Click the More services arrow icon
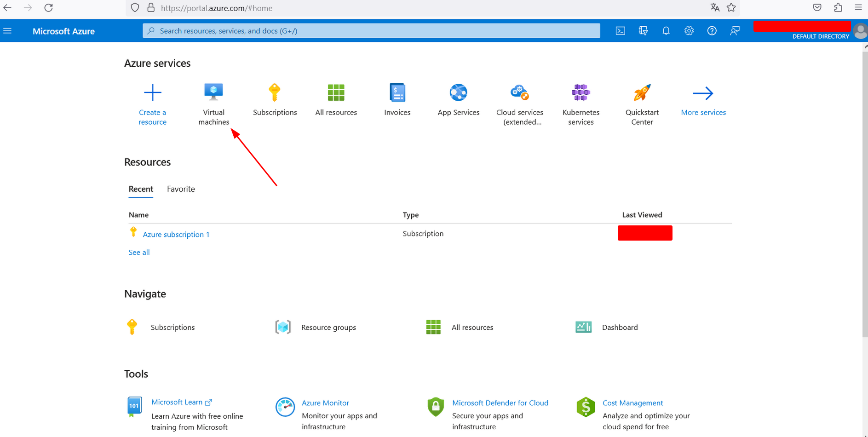Viewport: 868px width, 437px height. [703, 93]
